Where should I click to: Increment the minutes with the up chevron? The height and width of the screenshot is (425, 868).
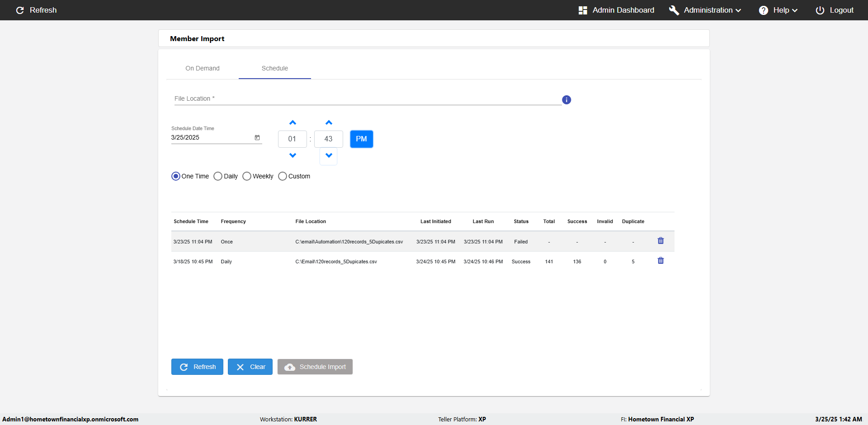coord(329,122)
